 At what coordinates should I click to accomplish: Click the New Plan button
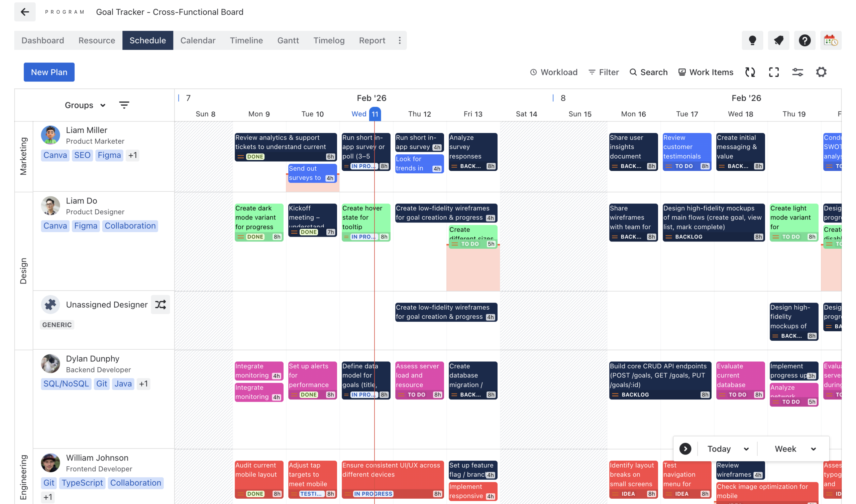[x=49, y=72]
